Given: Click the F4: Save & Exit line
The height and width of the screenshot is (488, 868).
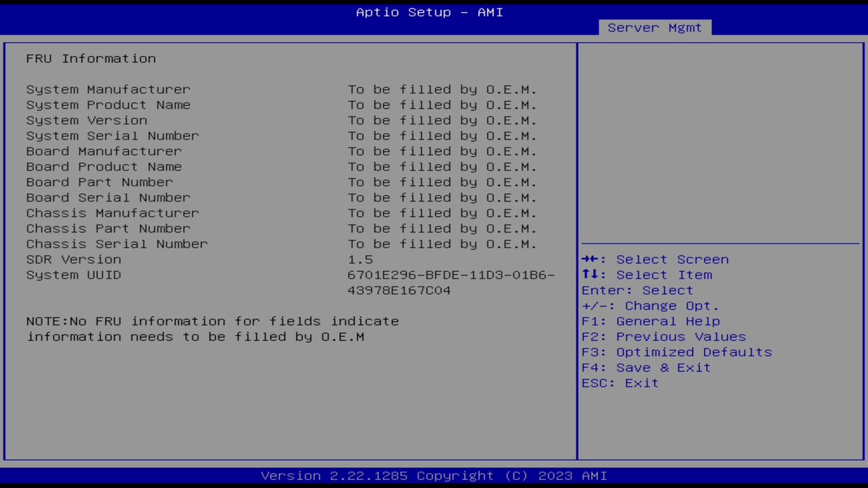Looking at the screenshot, I should click(646, 369).
